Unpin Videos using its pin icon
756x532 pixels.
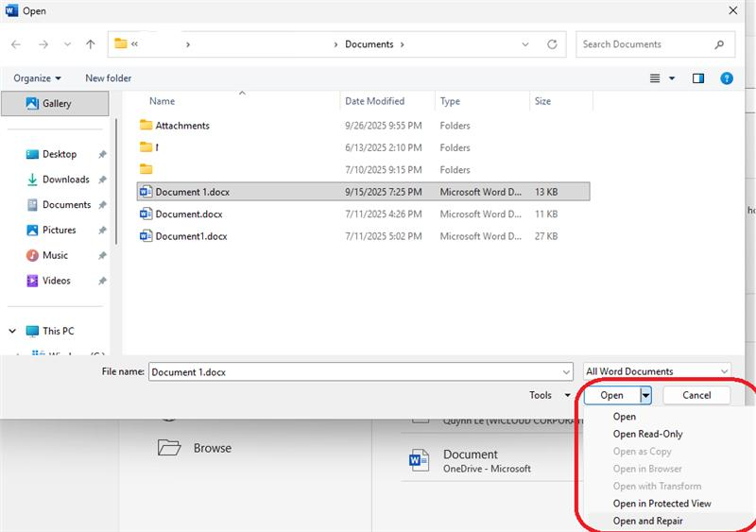point(102,281)
